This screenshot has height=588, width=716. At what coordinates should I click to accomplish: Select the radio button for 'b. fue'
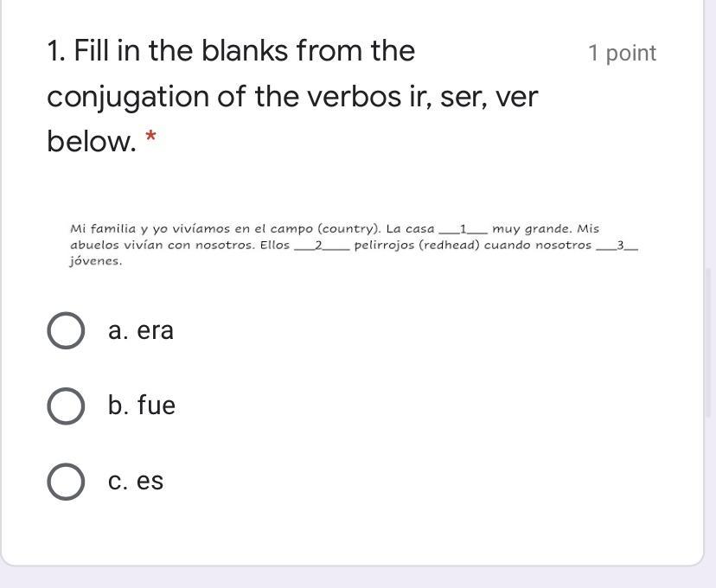pos(66,406)
